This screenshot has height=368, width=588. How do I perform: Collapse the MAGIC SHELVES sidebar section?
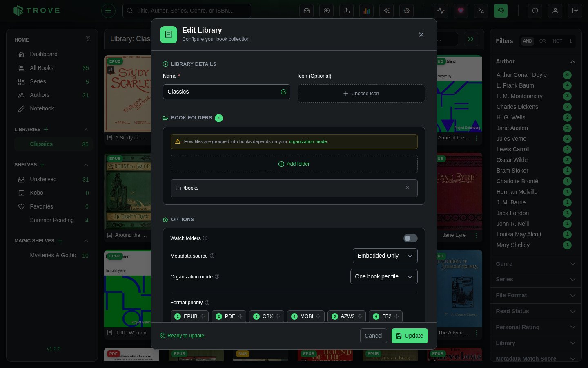(86, 241)
